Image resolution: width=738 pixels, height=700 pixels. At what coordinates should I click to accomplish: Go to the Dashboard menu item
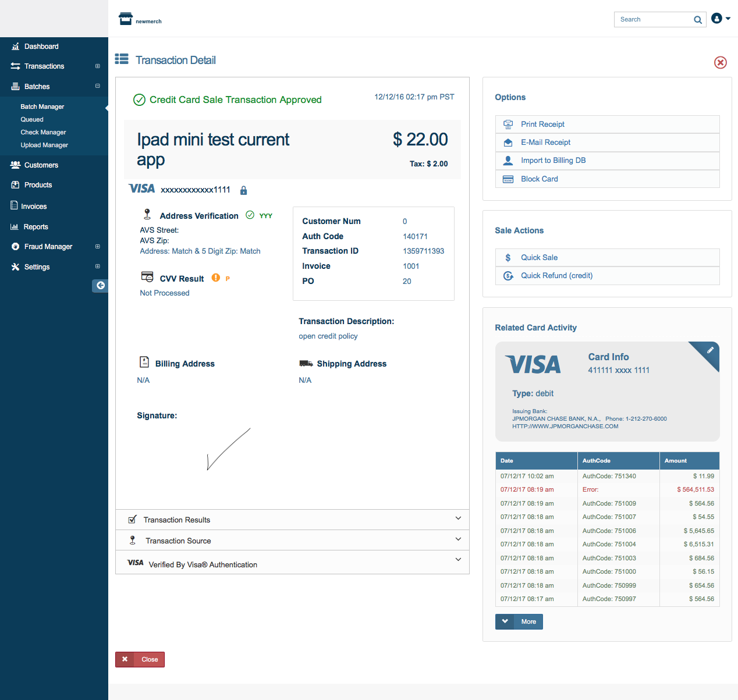tap(41, 47)
